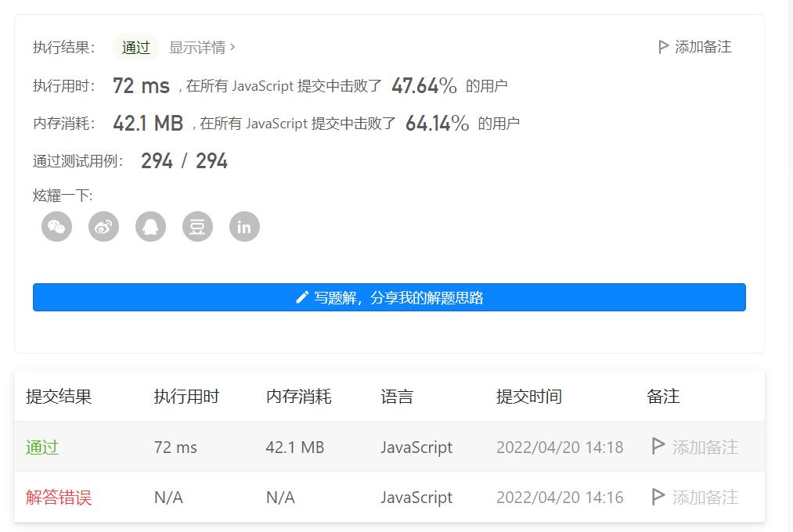Viewport: 793px width, 532px height.
Task: Click the 写题解，分享我的解题思路 button
Action: (389, 297)
